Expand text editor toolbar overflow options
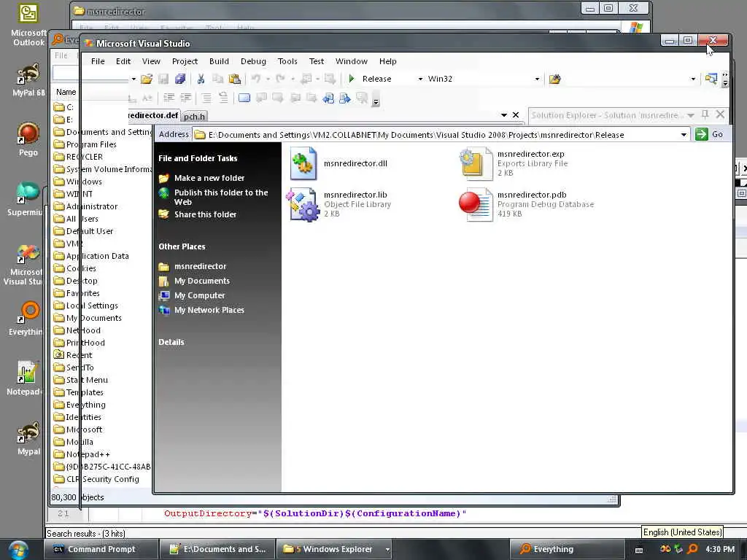This screenshot has width=747, height=560. [x=376, y=101]
